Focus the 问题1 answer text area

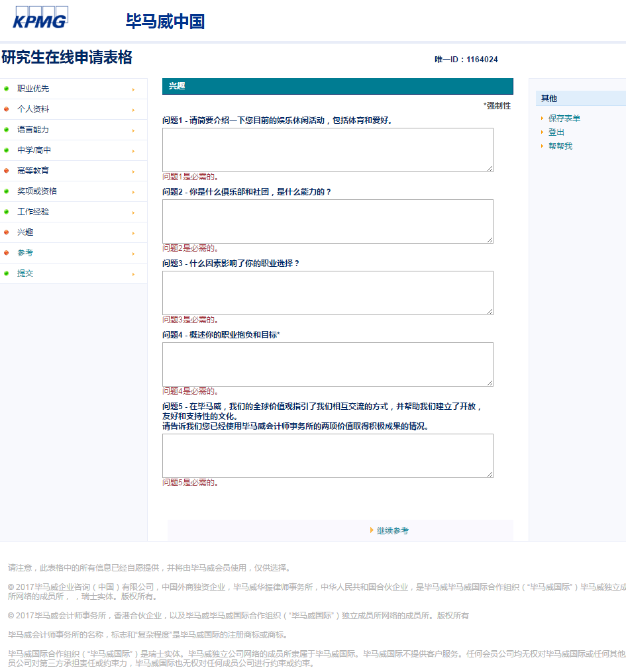tap(328, 150)
